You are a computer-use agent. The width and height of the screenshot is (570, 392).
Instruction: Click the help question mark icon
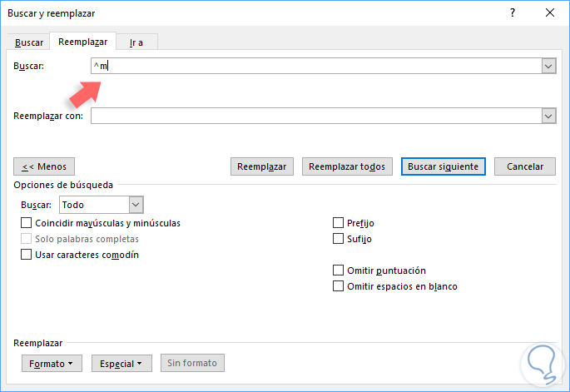(x=512, y=12)
